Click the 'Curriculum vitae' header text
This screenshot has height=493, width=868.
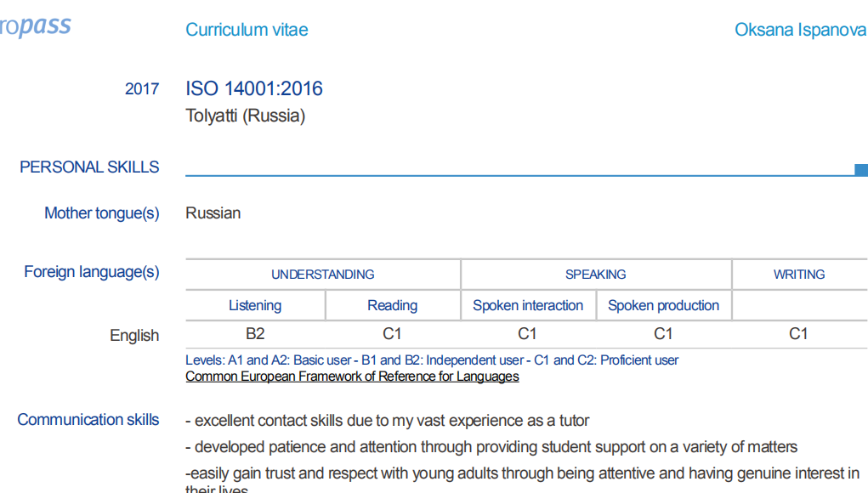tap(247, 30)
